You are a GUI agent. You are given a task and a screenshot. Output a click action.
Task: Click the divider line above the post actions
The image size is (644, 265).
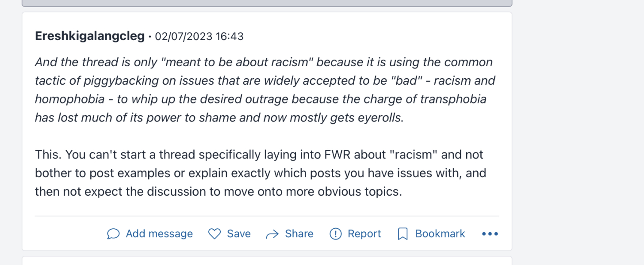tap(267, 216)
